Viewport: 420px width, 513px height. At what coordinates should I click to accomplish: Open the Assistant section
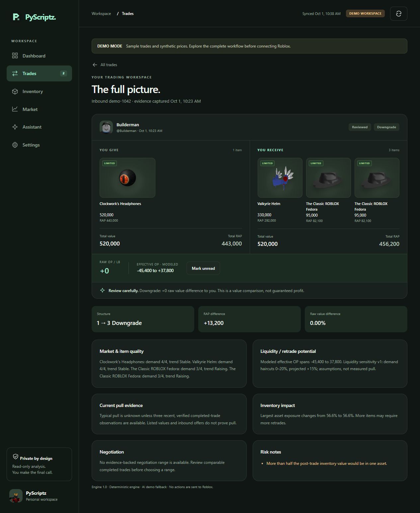[x=39, y=127]
